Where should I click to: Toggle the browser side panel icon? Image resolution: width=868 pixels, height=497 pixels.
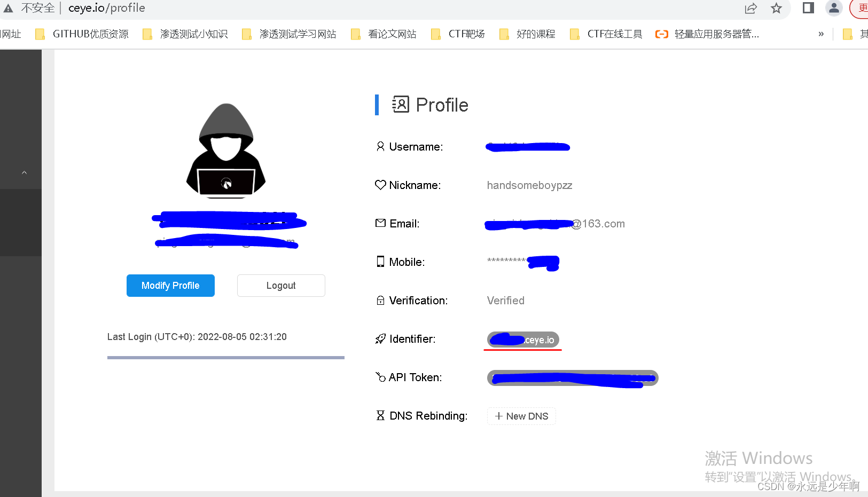click(808, 7)
